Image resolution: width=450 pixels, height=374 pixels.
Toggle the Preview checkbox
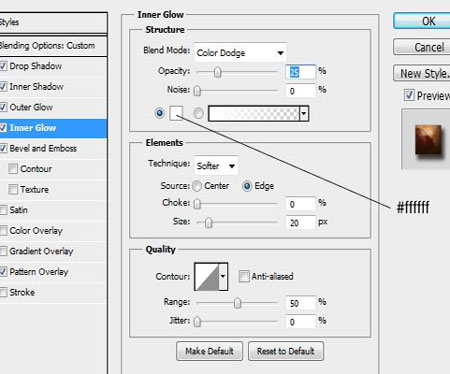point(409,95)
